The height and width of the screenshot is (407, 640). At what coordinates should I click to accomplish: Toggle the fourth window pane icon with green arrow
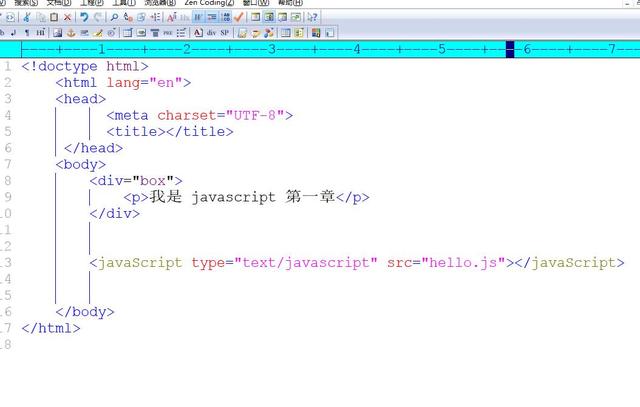point(296,17)
